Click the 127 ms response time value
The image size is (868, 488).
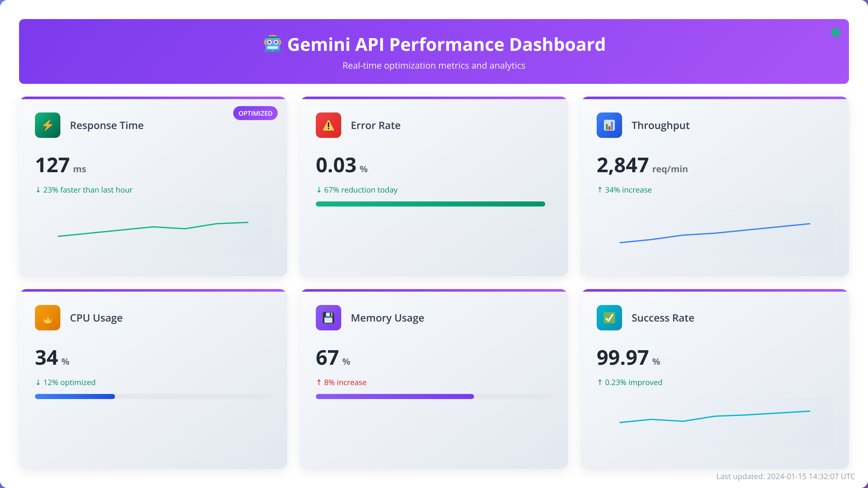pyautogui.click(x=61, y=165)
